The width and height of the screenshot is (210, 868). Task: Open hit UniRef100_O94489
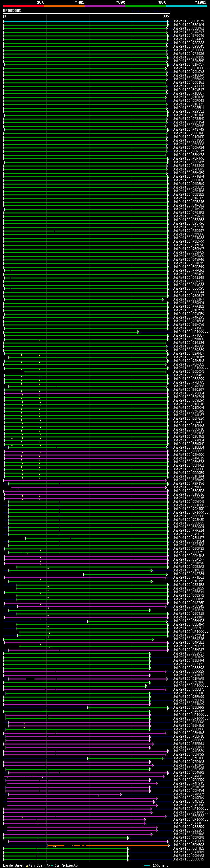tap(188, 39)
